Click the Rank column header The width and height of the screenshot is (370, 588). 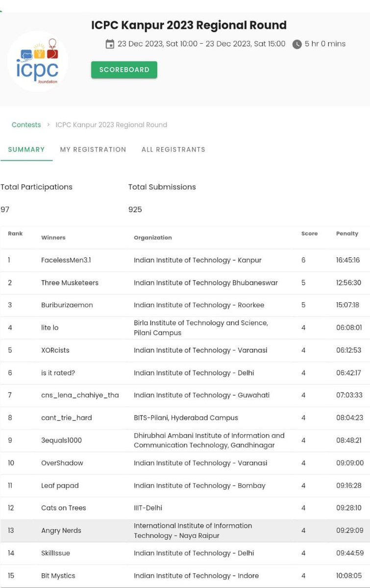point(15,233)
